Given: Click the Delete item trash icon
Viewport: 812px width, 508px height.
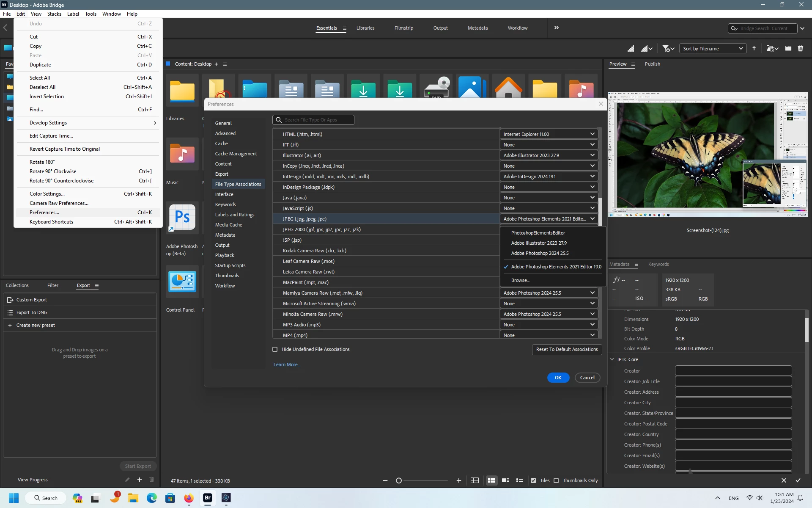Looking at the screenshot, I should [x=801, y=49].
